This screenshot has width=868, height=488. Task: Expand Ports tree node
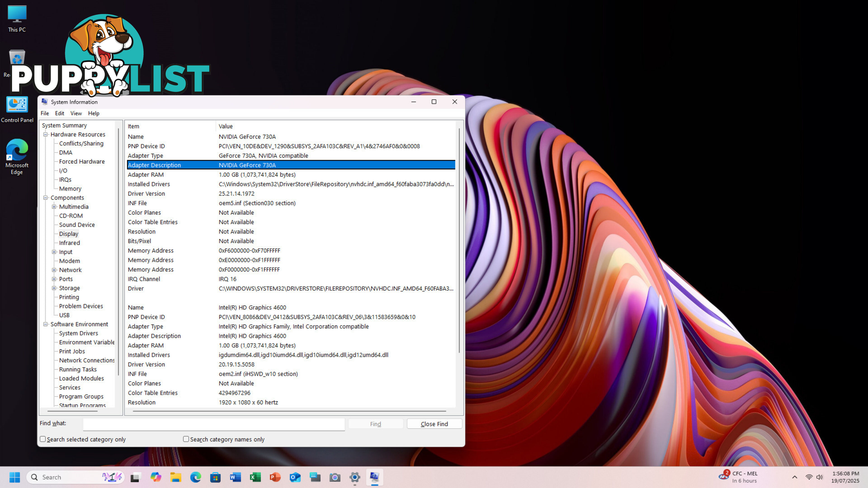(54, 279)
